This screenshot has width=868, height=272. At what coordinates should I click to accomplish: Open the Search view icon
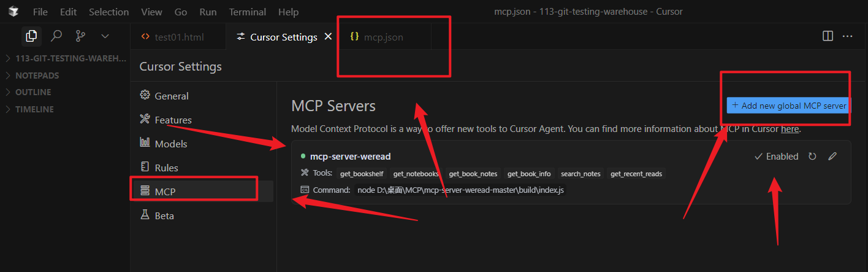coord(56,36)
